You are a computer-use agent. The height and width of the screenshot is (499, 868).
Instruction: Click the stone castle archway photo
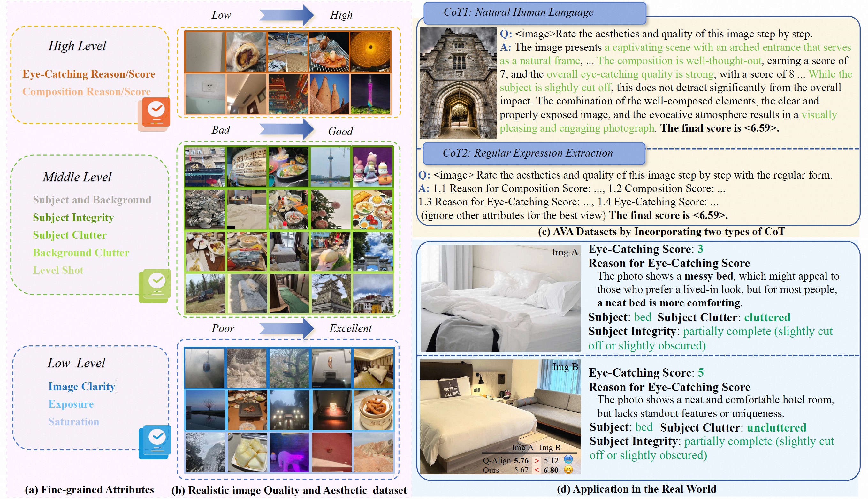458,83
